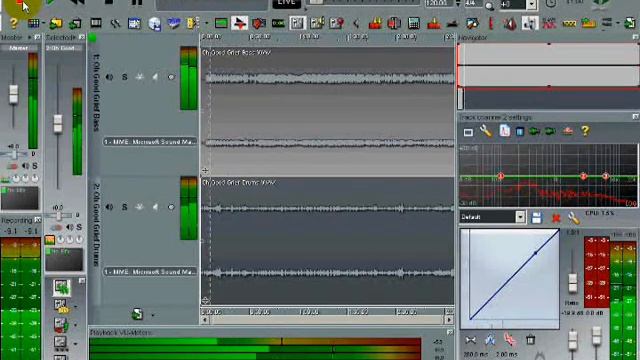Click the green screen display icon in toolbar
The image size is (640, 360).
click(x=221, y=23)
